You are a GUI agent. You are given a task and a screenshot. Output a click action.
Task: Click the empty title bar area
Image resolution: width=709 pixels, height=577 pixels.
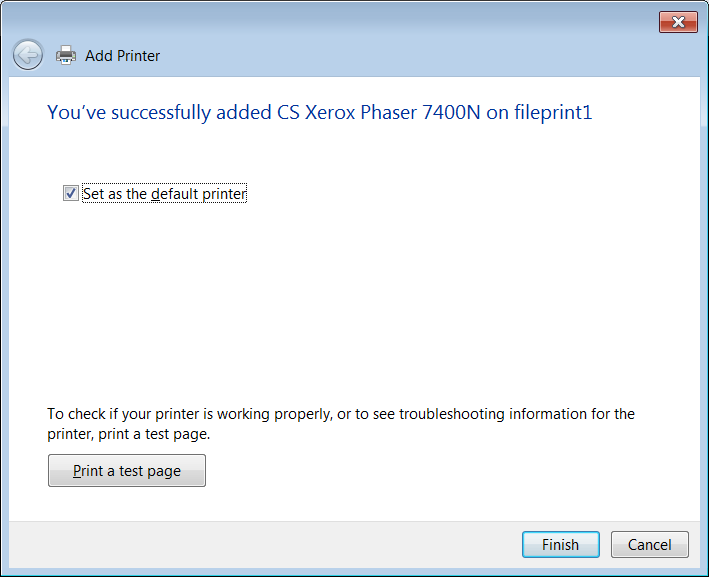click(330, 20)
